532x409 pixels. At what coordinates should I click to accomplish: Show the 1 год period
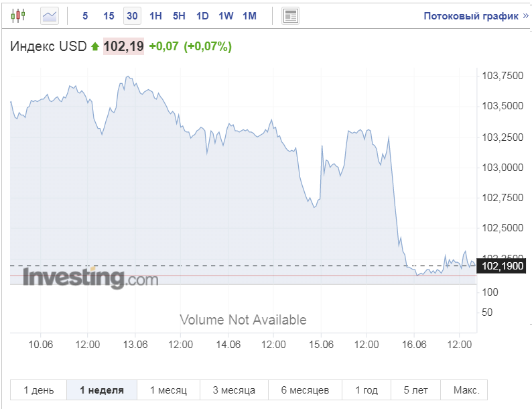(367, 390)
